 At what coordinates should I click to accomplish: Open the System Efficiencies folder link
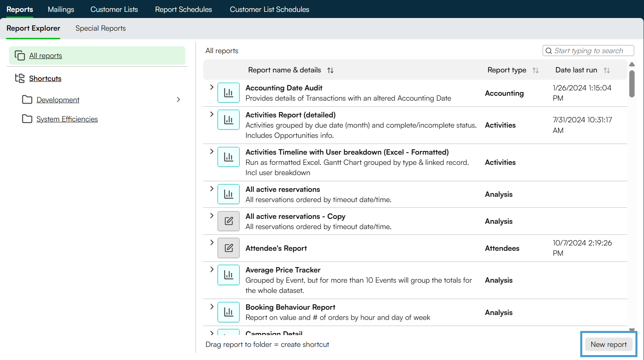pos(67,119)
